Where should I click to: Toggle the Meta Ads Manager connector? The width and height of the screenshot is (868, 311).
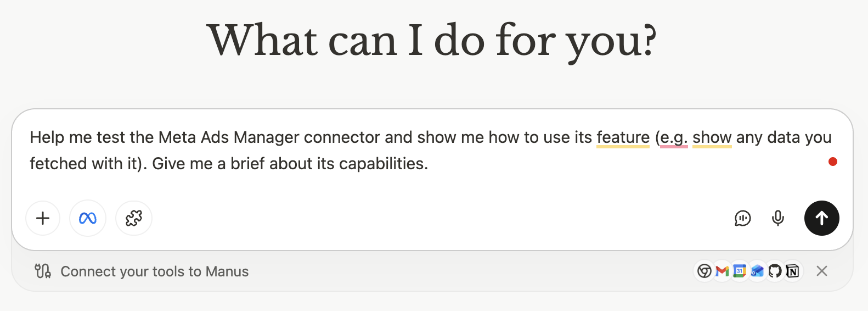coord(88,218)
